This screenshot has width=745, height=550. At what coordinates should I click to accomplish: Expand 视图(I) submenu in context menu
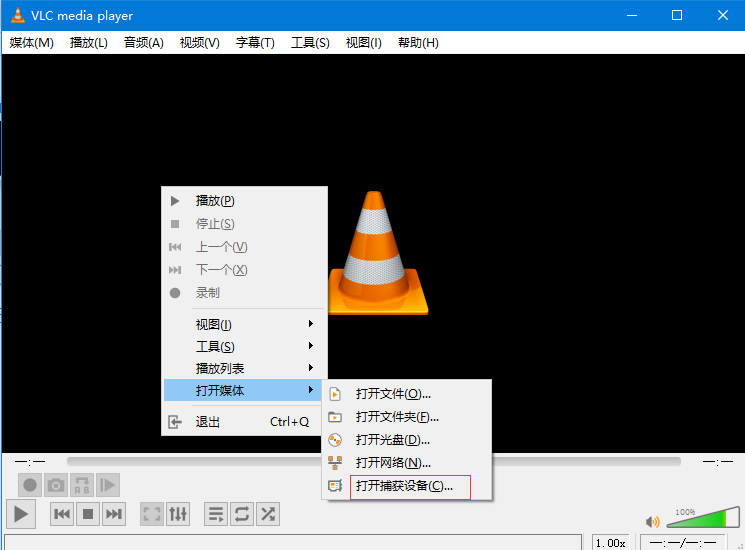[x=244, y=324]
